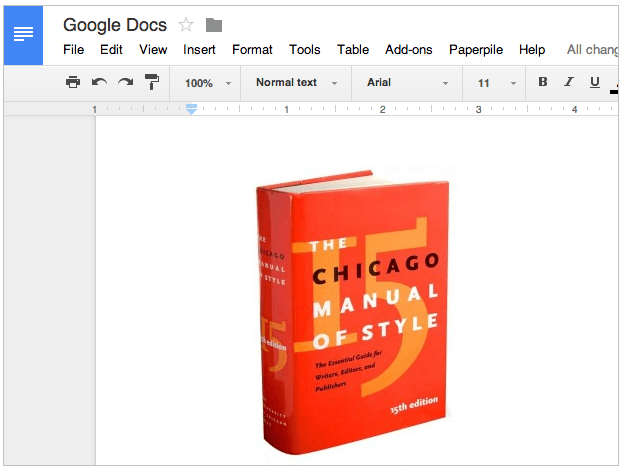Open the Arial font dropdown
Screen dimensions: 624x473
[x=407, y=83]
